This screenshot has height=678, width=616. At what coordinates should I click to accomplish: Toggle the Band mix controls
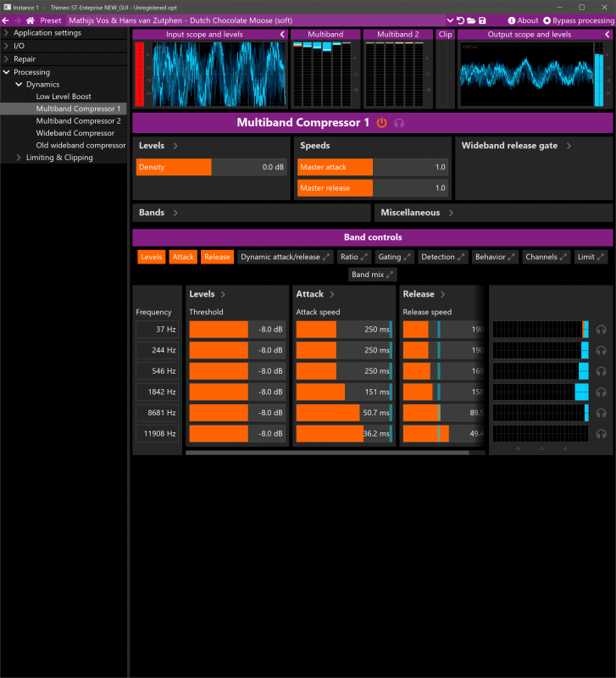[372, 275]
